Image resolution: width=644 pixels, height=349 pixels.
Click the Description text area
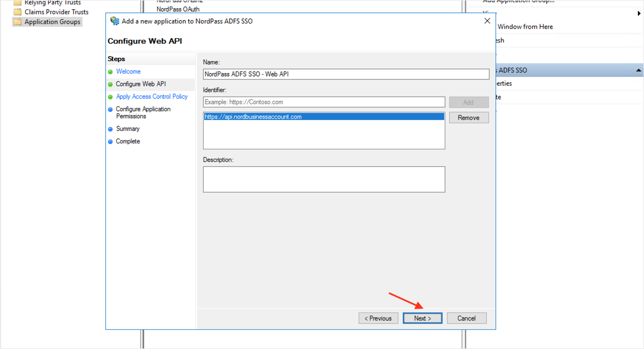click(x=324, y=179)
